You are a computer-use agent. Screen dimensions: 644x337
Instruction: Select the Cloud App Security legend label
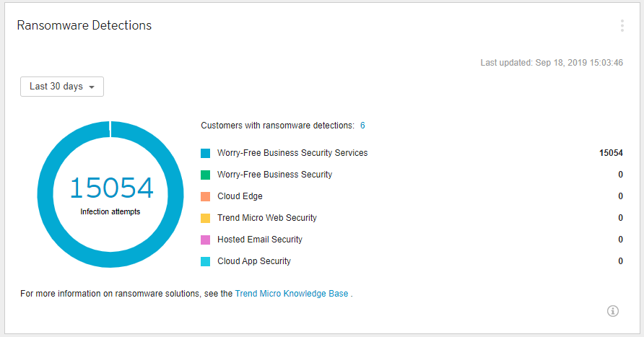click(x=254, y=261)
